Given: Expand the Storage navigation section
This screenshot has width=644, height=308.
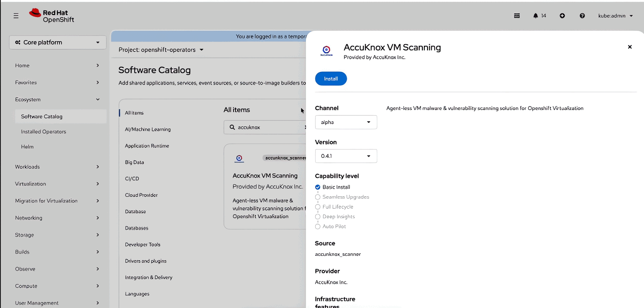Looking at the screenshot, I should 57,235.
